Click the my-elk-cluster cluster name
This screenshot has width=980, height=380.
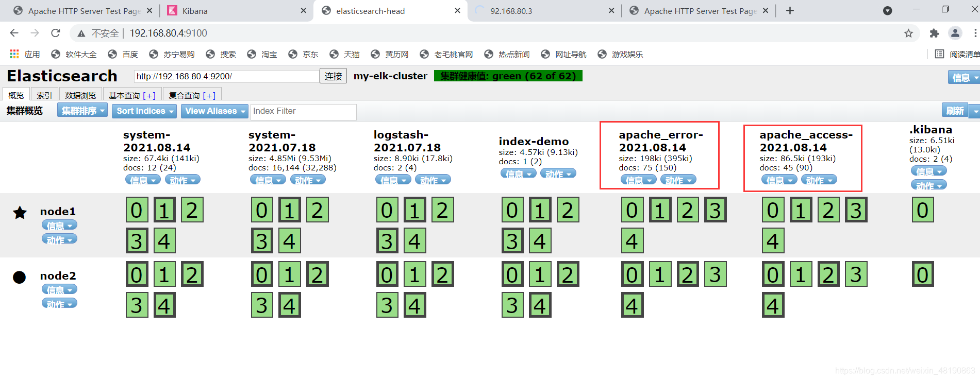coord(390,76)
